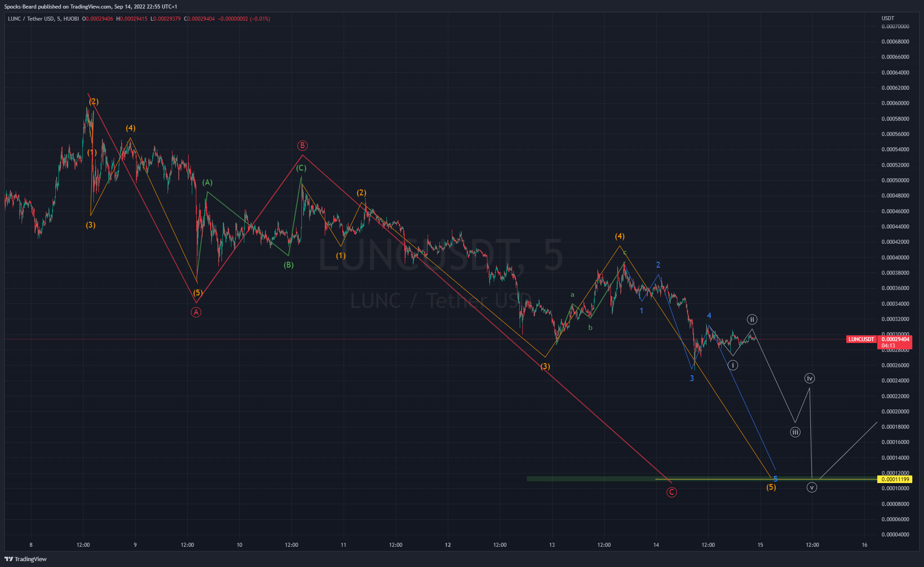Click the high value H0.00029415
Screen dimensions: 924x567
pos(132,19)
